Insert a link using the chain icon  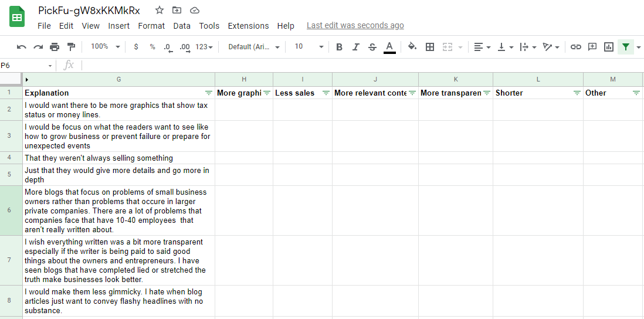[576, 47]
